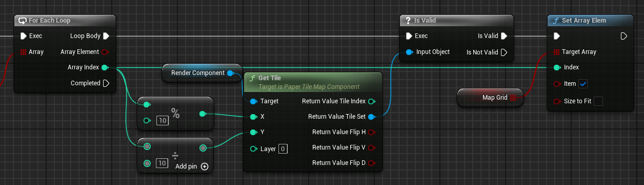The height and width of the screenshot is (185, 644).
Task: Click the Set Array Elem exec input pin
Action: pyautogui.click(x=557, y=36)
